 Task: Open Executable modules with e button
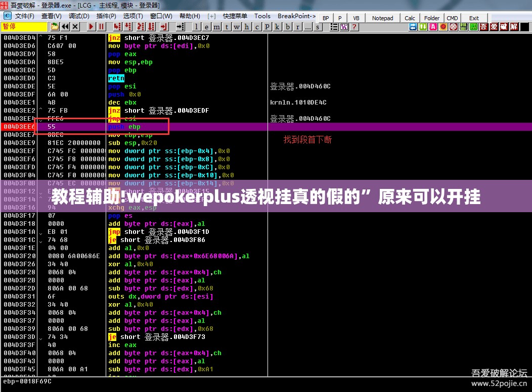[207, 27]
